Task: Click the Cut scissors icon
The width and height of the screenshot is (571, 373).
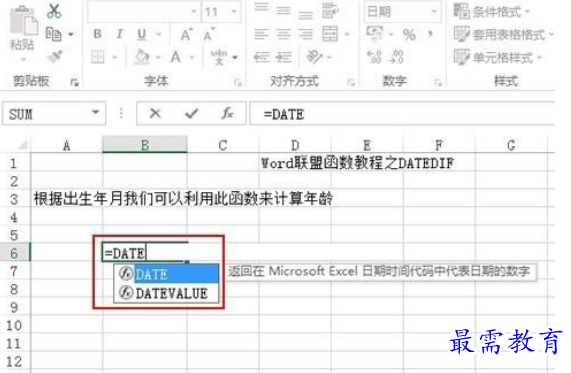Action: pos(54,11)
